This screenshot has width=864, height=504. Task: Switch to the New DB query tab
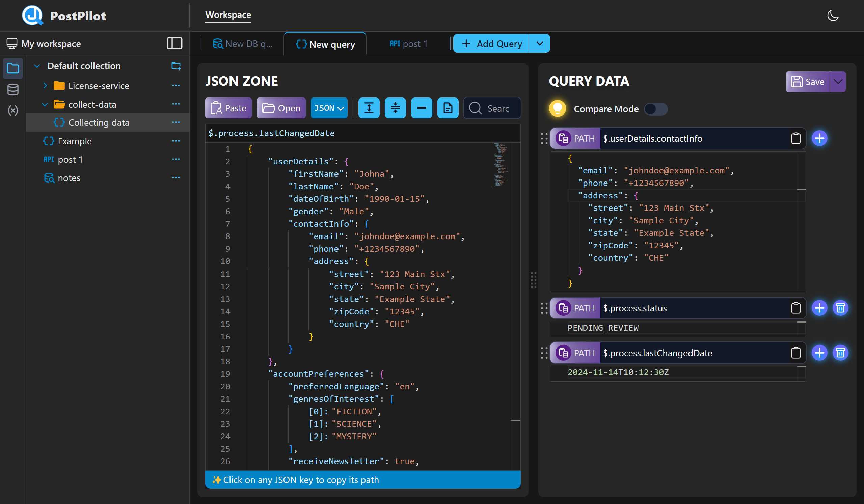pyautogui.click(x=243, y=44)
